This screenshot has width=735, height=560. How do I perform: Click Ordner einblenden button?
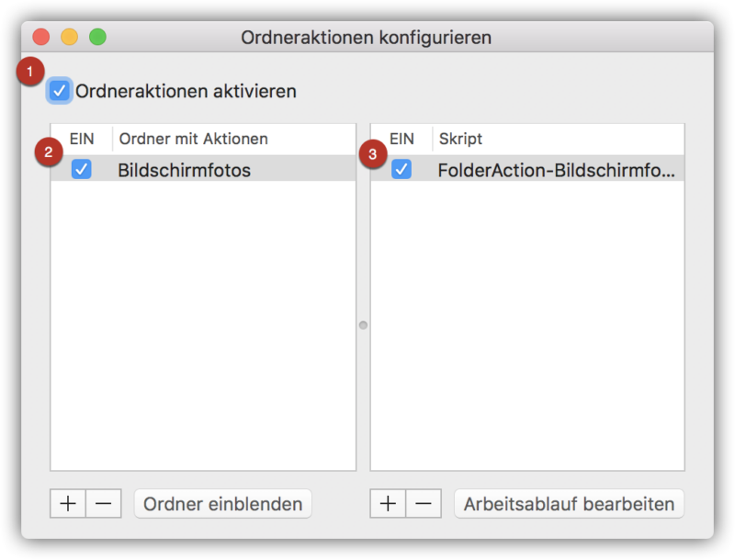pos(223,504)
